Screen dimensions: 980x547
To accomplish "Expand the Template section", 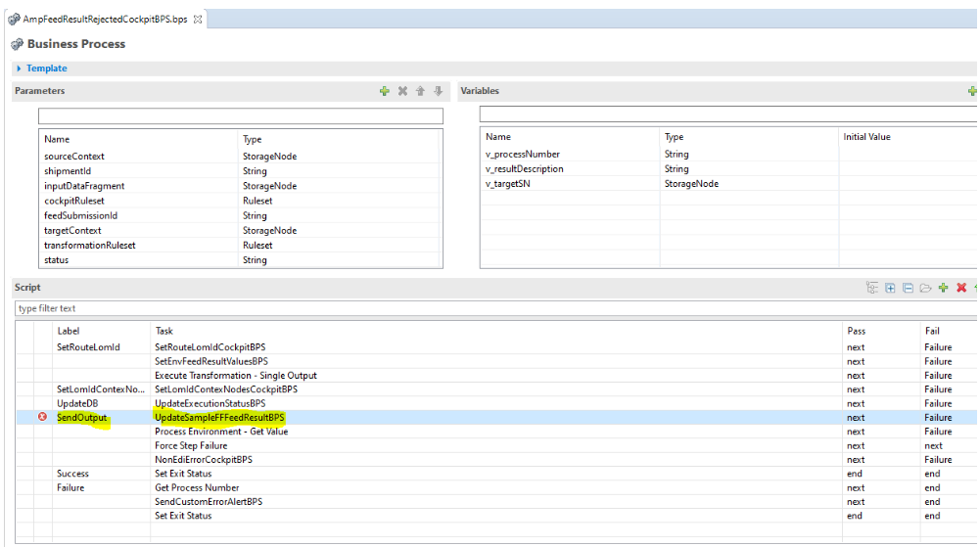I will click(x=19, y=68).
